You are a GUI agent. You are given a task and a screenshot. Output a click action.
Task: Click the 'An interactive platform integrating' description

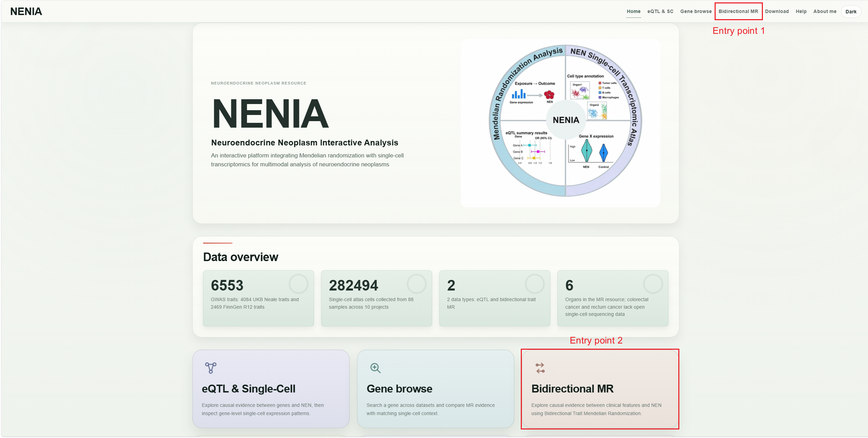pos(307,160)
